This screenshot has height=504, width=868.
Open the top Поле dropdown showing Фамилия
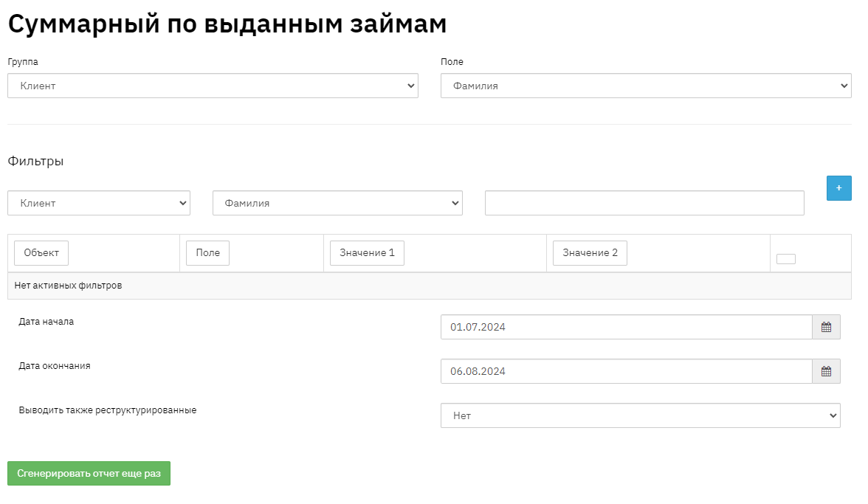pyautogui.click(x=646, y=86)
